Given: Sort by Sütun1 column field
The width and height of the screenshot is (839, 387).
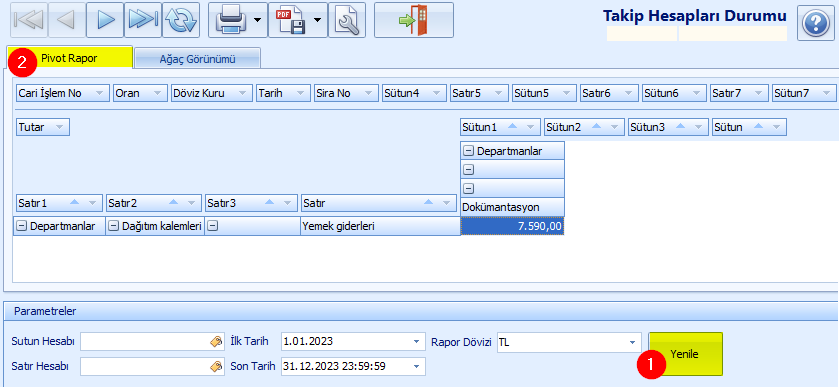Looking at the screenshot, I should point(513,127).
